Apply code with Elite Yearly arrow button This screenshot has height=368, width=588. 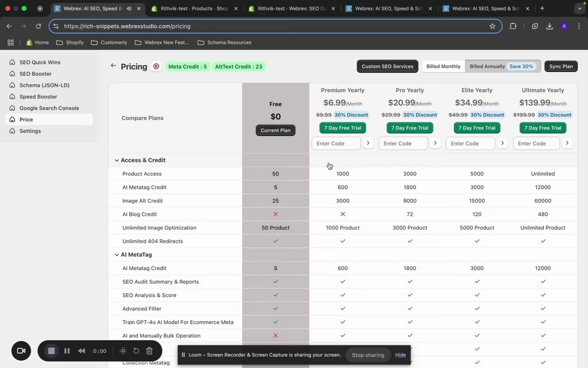pos(502,143)
